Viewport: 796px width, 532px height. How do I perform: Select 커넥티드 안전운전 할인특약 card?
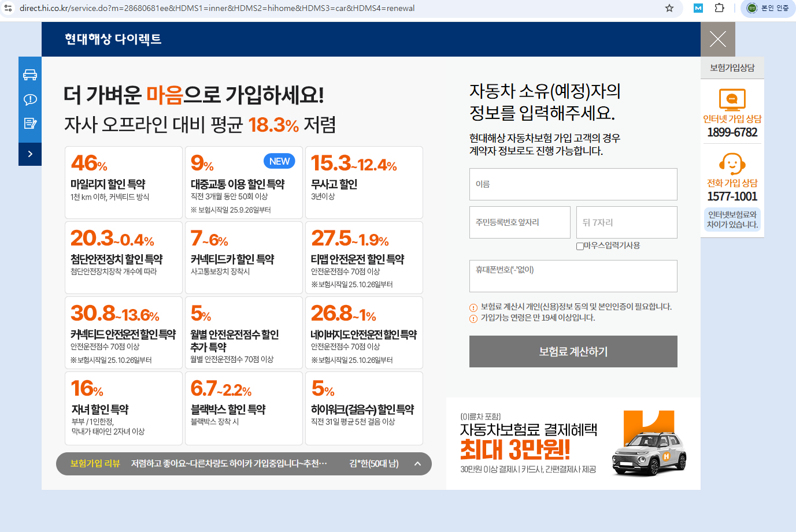(x=124, y=333)
